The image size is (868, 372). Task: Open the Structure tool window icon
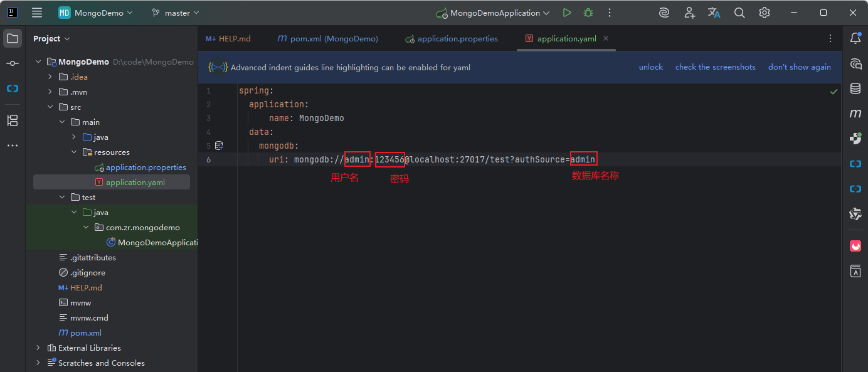pos(13,120)
